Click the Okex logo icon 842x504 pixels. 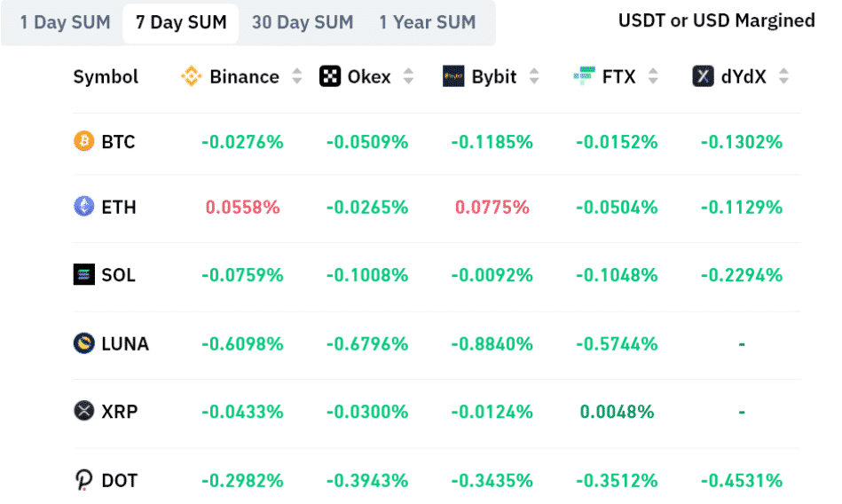[330, 77]
